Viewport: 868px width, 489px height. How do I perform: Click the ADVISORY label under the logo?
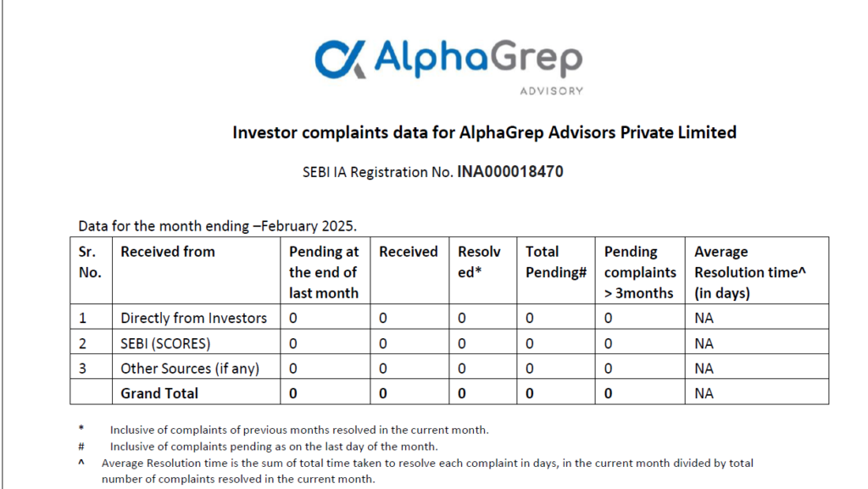pos(551,91)
